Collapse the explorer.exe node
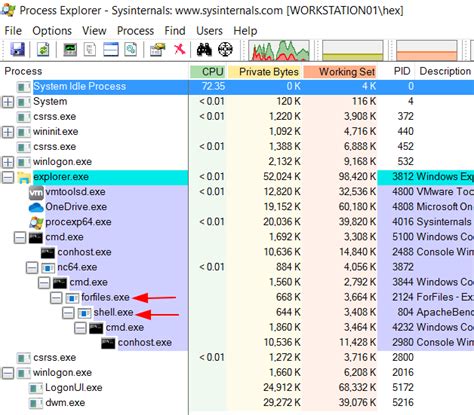This screenshot has width=474, height=415. click(x=8, y=177)
